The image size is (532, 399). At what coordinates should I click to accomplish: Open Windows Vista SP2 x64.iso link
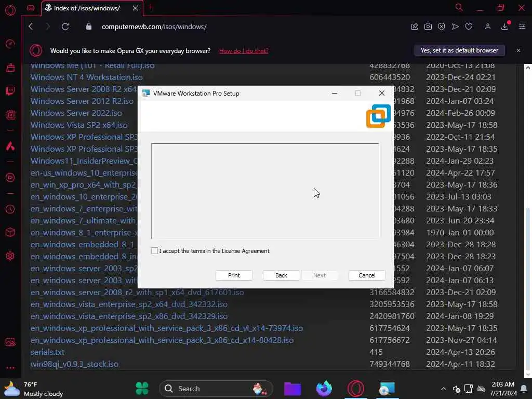[x=79, y=125]
